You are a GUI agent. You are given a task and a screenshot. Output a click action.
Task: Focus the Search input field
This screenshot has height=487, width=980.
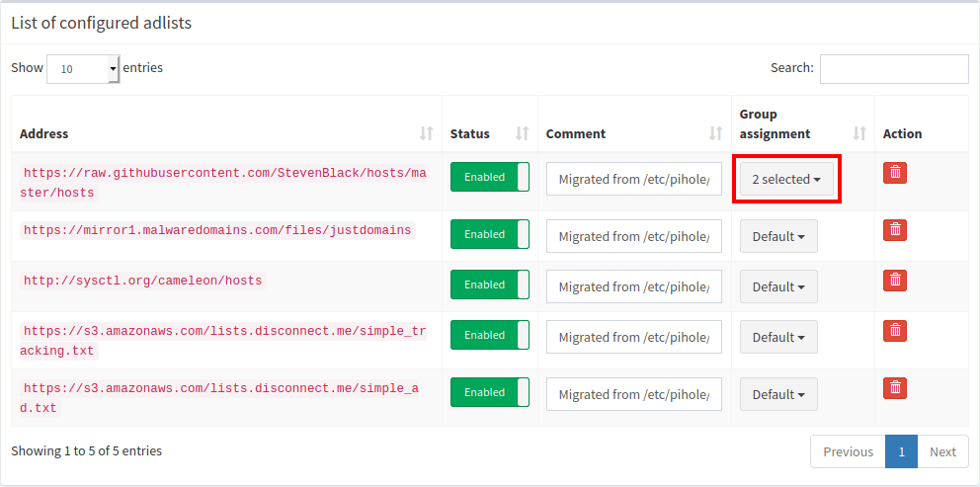[x=893, y=69]
